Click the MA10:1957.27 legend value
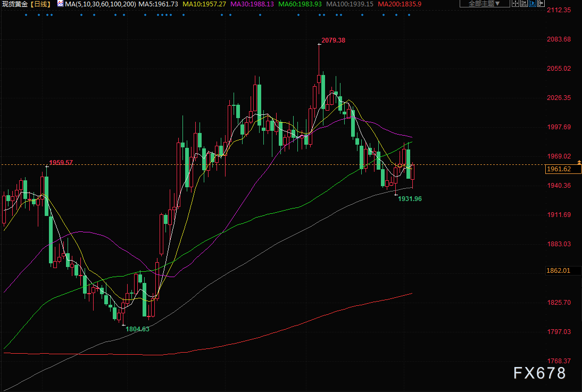582x392 pixels. 204,4
